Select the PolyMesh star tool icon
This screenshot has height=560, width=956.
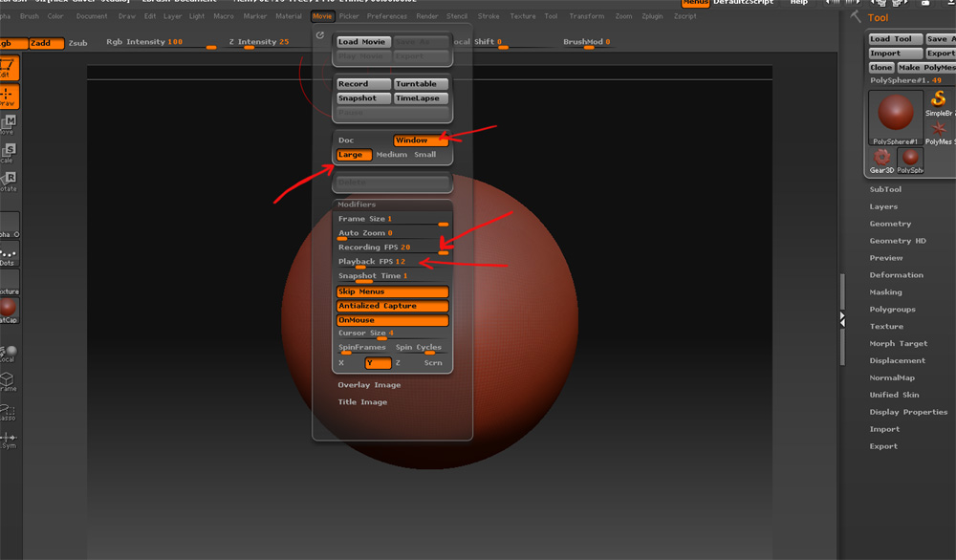pyautogui.click(x=939, y=132)
